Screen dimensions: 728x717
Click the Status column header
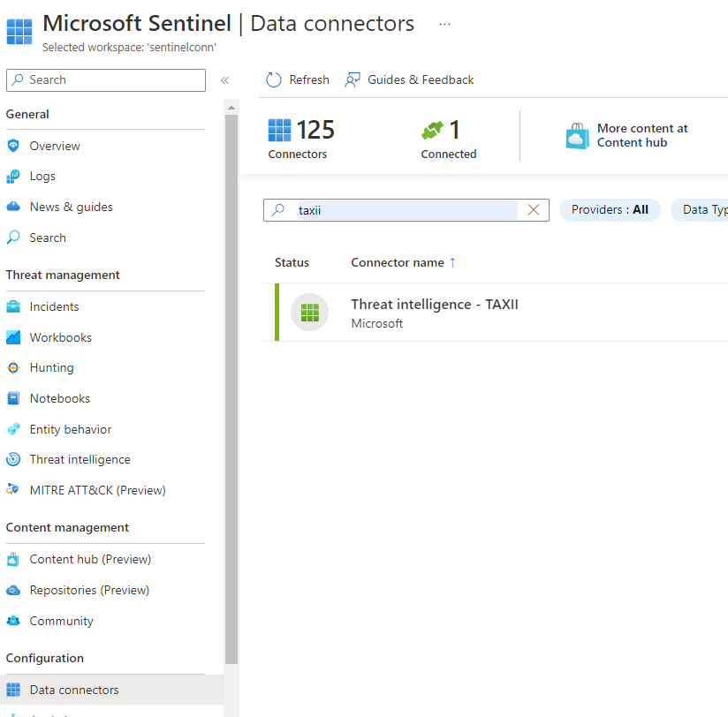point(292,262)
